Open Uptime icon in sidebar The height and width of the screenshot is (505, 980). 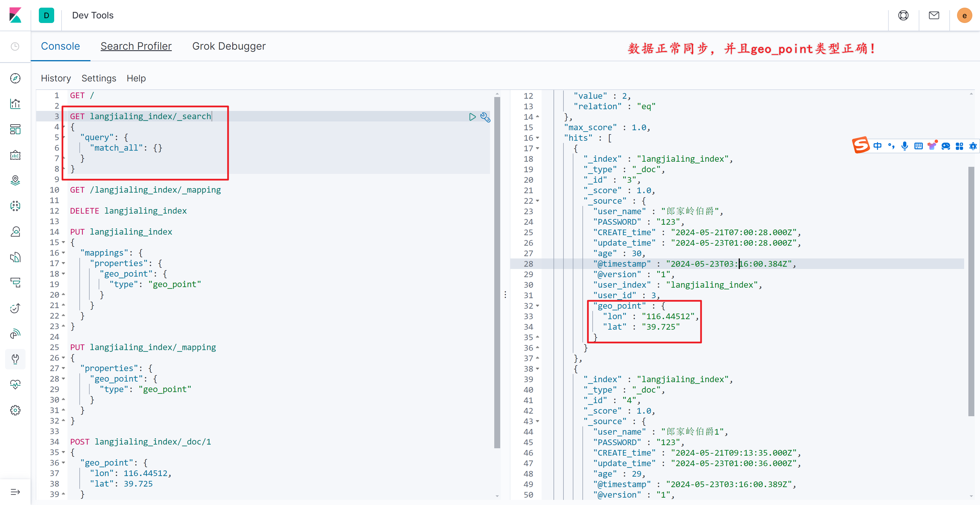pos(15,308)
